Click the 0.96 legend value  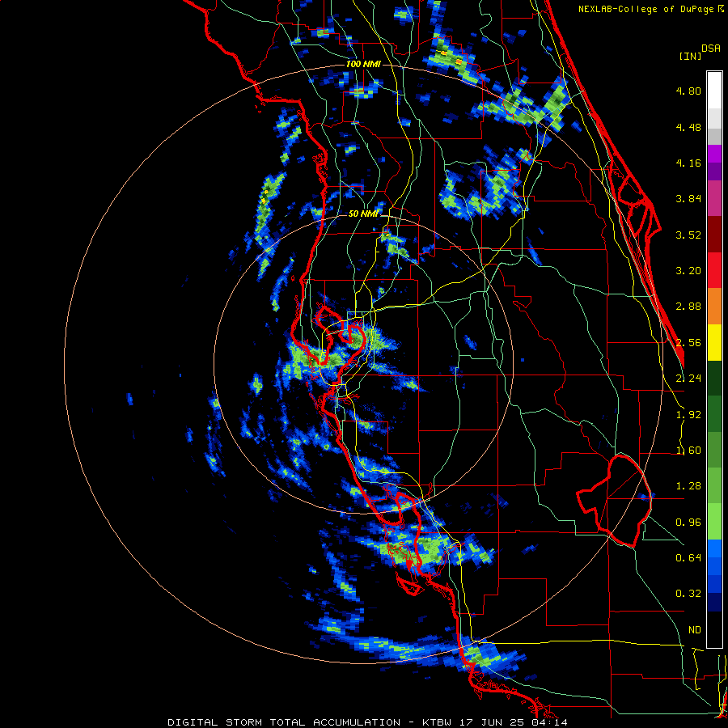(x=688, y=523)
